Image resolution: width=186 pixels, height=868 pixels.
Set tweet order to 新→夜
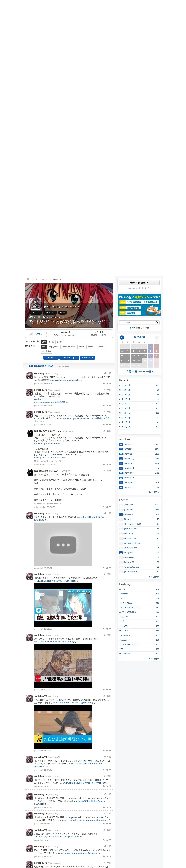(51, 342)
